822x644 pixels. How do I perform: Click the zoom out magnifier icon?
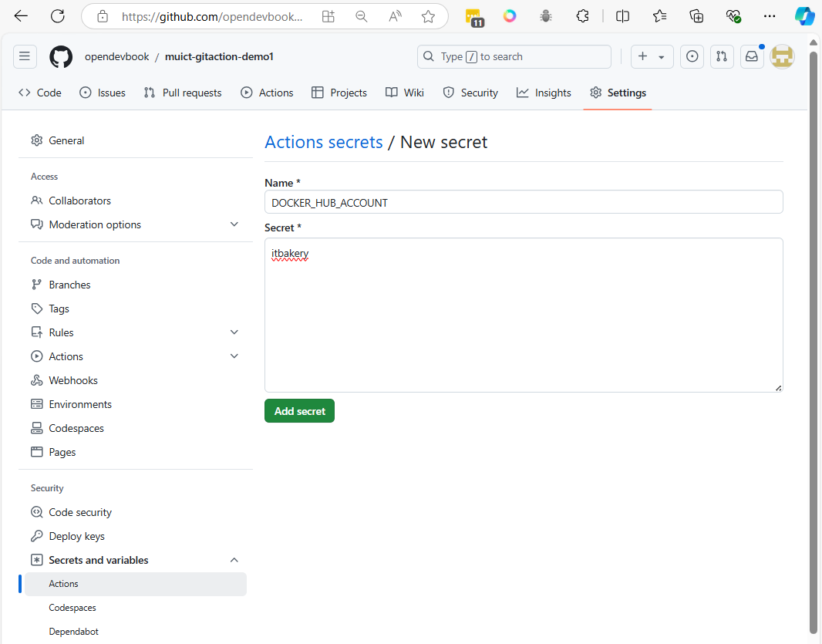click(x=361, y=16)
